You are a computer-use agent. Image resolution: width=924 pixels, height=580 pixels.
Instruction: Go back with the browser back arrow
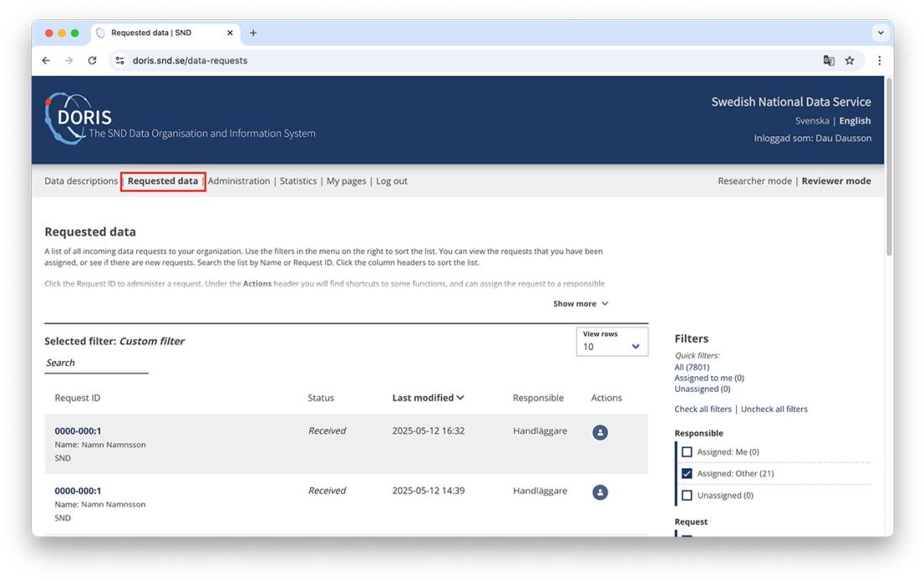(x=46, y=60)
